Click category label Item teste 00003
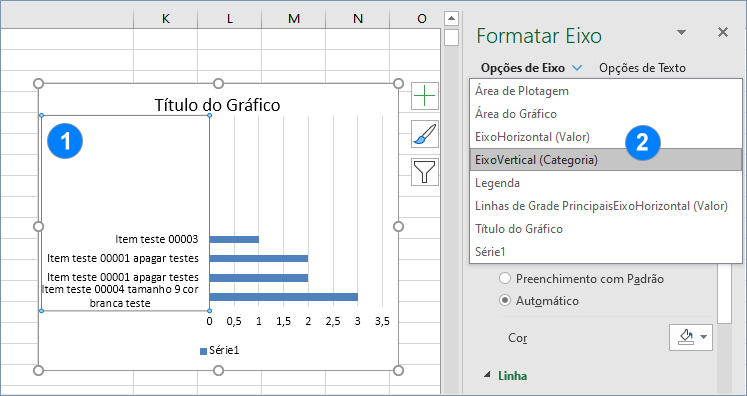The width and height of the screenshot is (747, 396). pos(157,239)
